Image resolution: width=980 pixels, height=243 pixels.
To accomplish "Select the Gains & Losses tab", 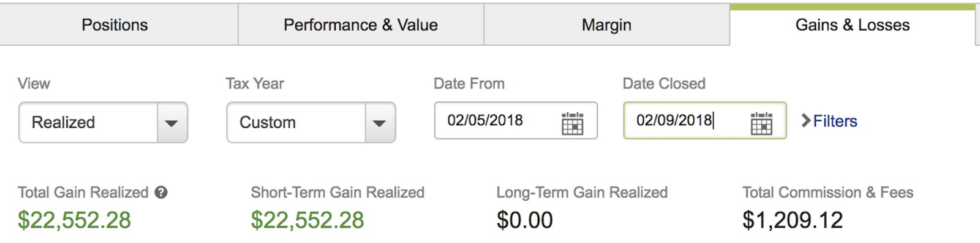I will pos(853,25).
